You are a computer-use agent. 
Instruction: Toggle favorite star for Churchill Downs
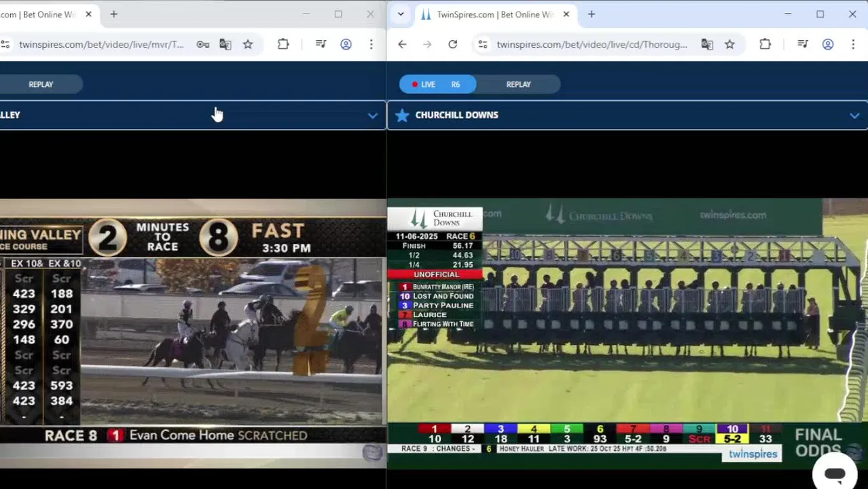pos(402,115)
